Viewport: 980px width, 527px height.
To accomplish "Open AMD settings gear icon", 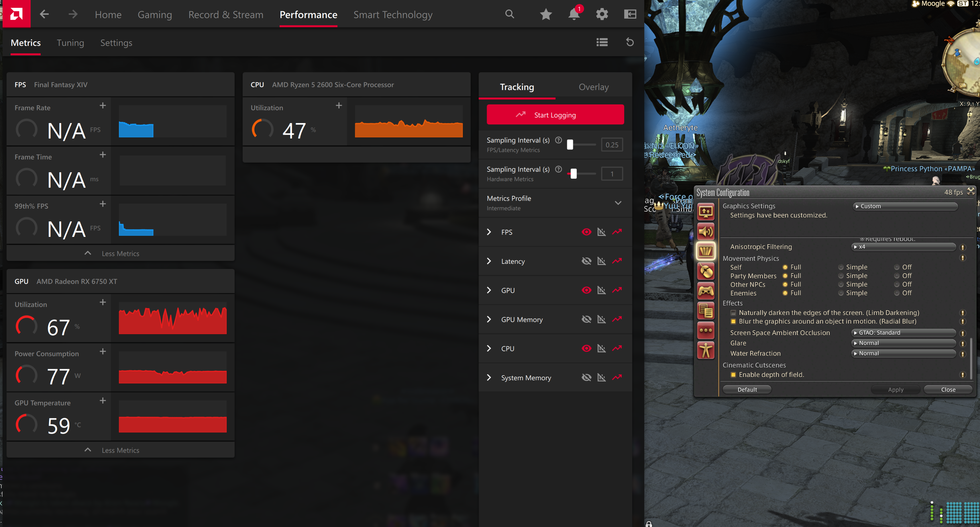I will tap(602, 14).
